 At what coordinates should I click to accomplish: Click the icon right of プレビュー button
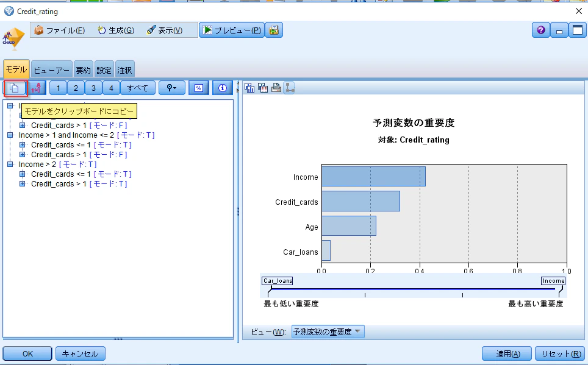coord(274,30)
